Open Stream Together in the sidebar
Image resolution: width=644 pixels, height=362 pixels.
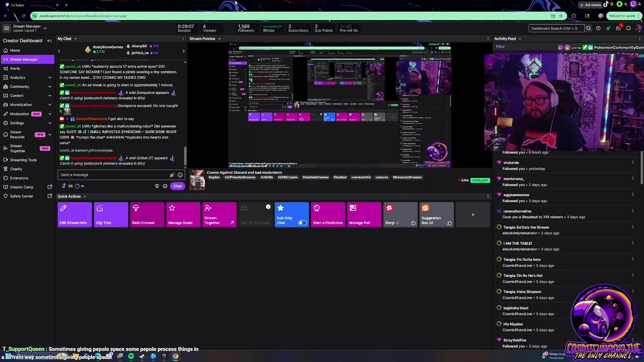tap(27, 148)
